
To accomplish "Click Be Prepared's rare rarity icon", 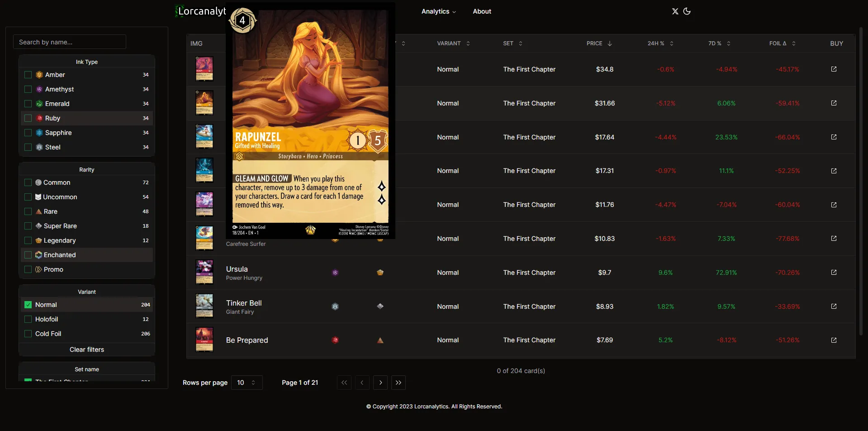I will (x=380, y=340).
